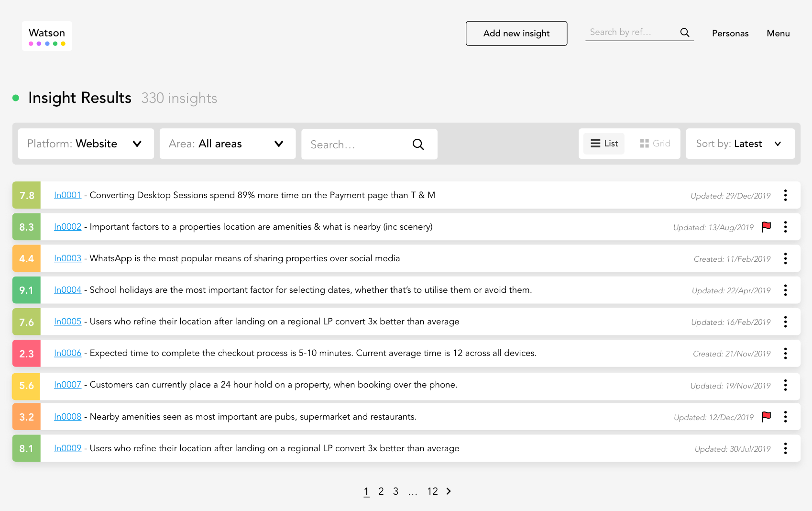The image size is (812, 511).
Task: Switch to List view
Action: [604, 144]
